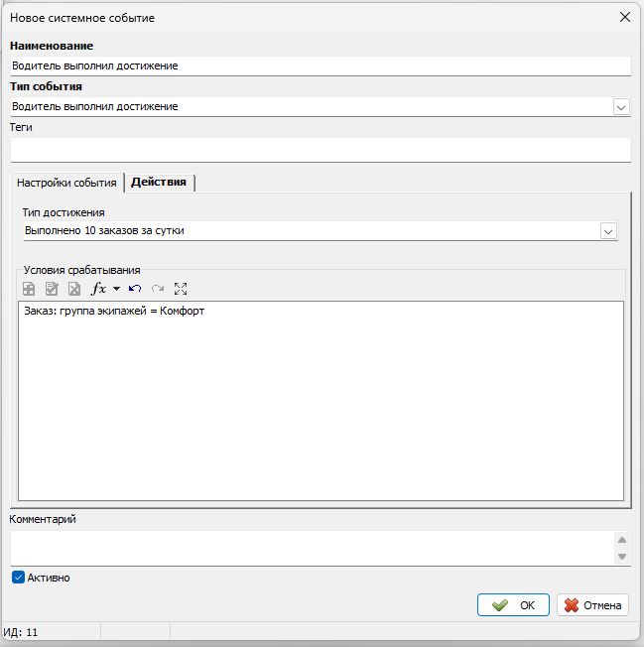Click the comment scrollbar down arrow
The image size is (644, 647).
click(622, 557)
